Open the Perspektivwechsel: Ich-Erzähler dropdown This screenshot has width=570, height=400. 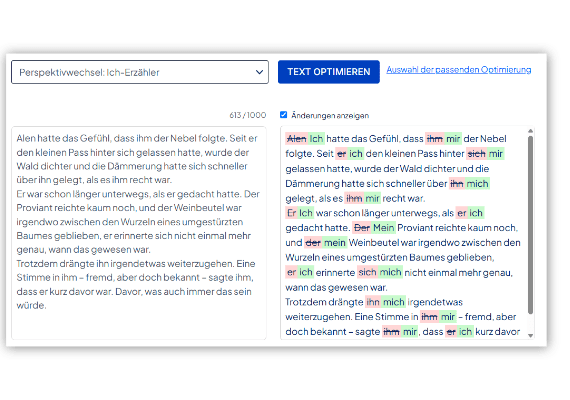click(x=140, y=72)
